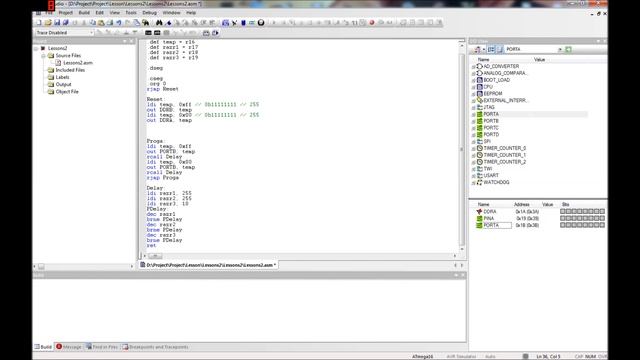The image size is (640, 360).
Task: Toggle last bit box of PINA register
Action: tap(602, 218)
